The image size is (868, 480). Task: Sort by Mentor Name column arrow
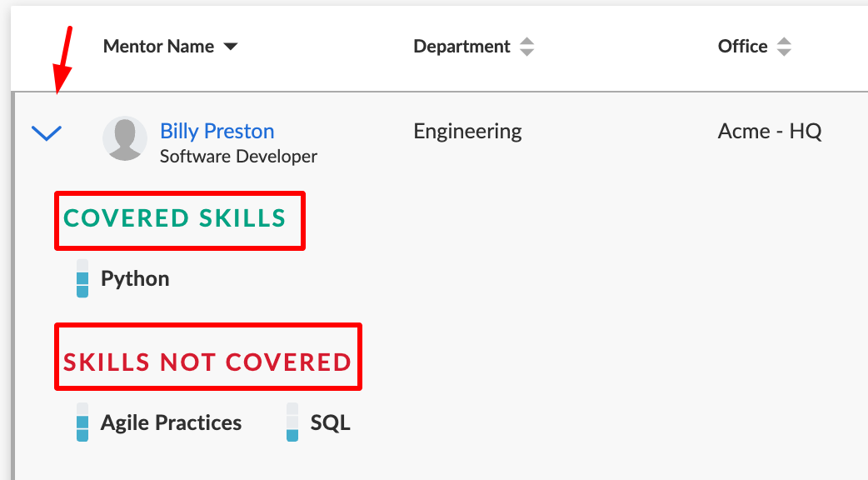231,47
